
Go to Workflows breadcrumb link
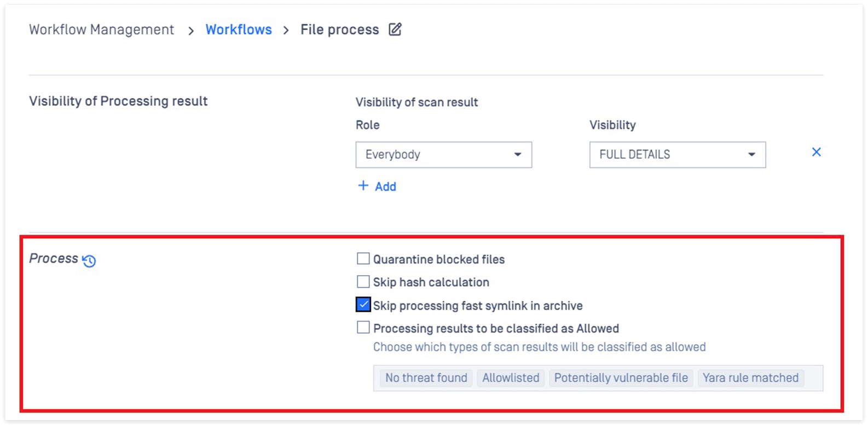tap(239, 30)
